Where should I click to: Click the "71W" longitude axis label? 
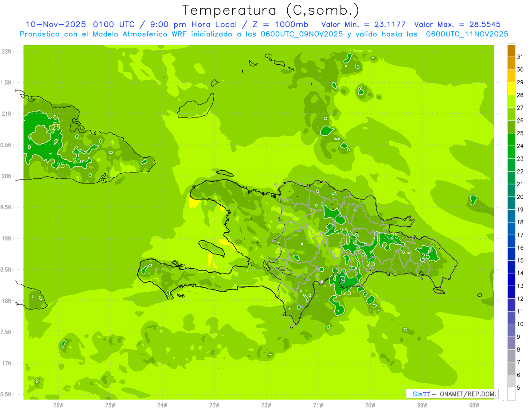click(x=318, y=405)
